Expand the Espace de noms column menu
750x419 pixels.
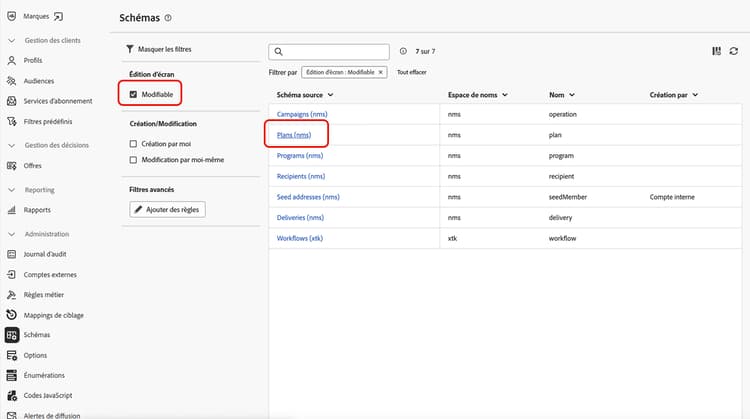(504, 95)
